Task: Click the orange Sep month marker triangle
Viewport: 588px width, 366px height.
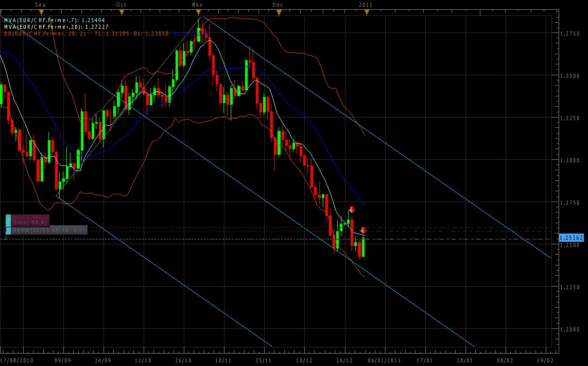Action: coord(42,12)
